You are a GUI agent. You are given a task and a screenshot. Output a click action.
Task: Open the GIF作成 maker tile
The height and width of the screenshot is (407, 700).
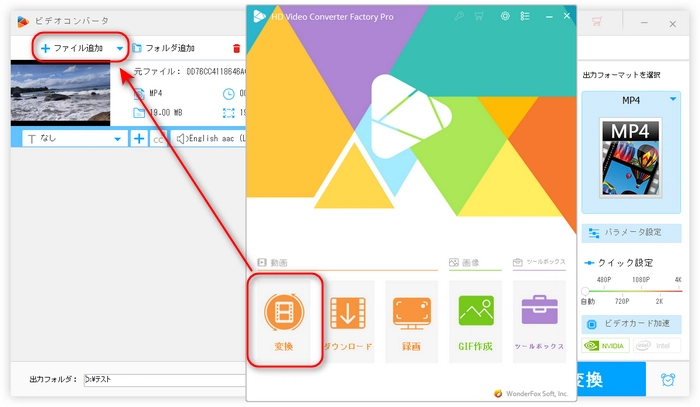[x=475, y=320]
